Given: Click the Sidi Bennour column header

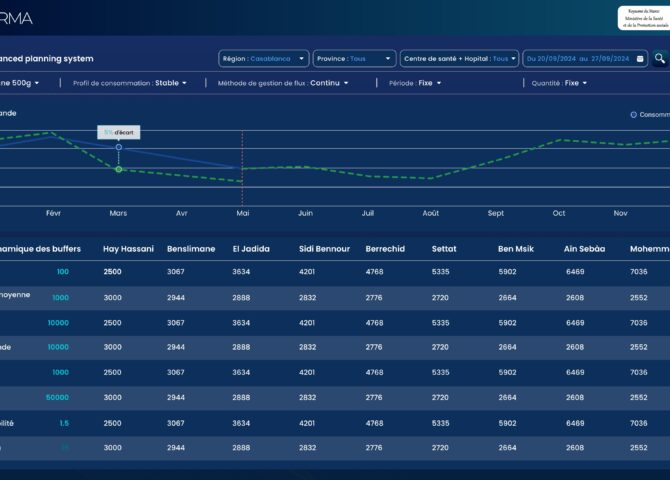Looking at the screenshot, I should pos(322,248).
